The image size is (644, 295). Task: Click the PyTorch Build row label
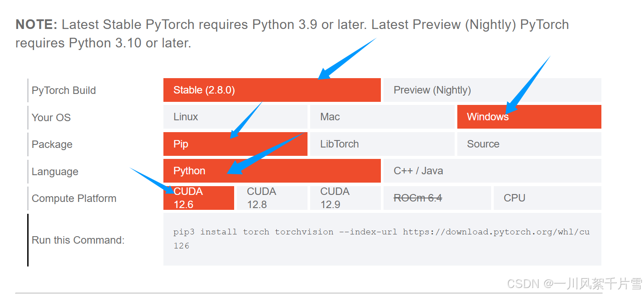pos(64,90)
